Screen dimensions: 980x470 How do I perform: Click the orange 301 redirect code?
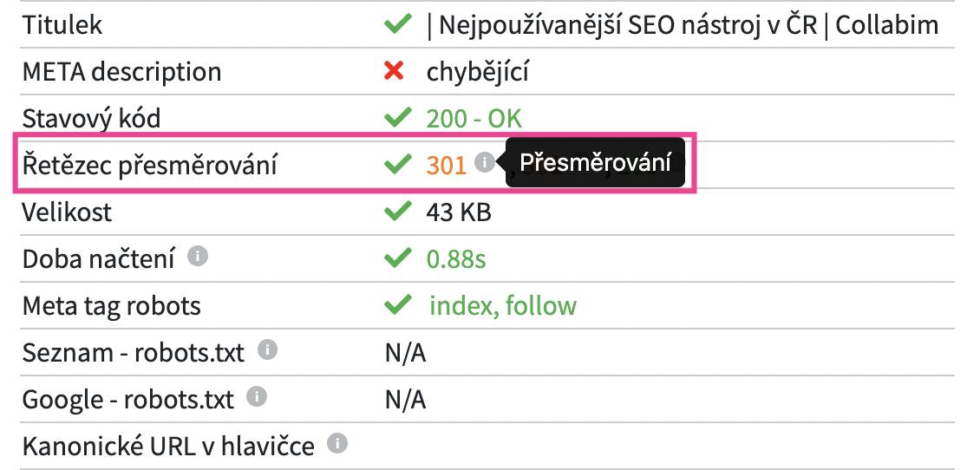pos(447,166)
